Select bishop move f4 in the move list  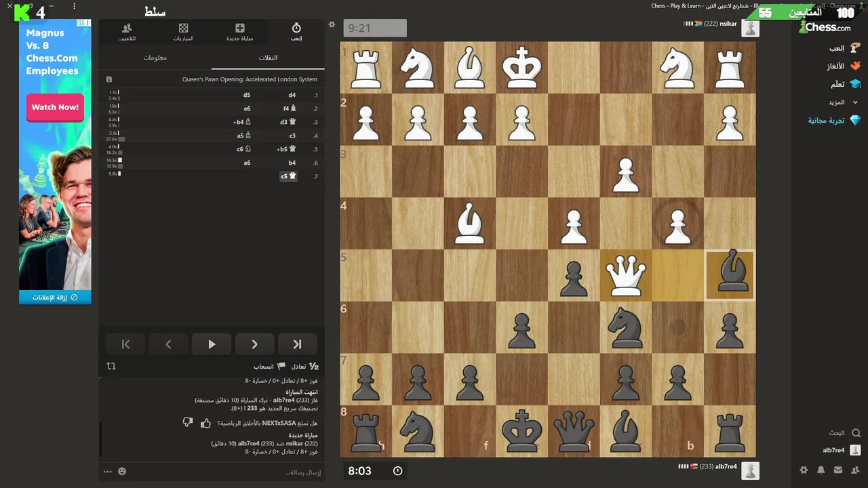click(290, 108)
